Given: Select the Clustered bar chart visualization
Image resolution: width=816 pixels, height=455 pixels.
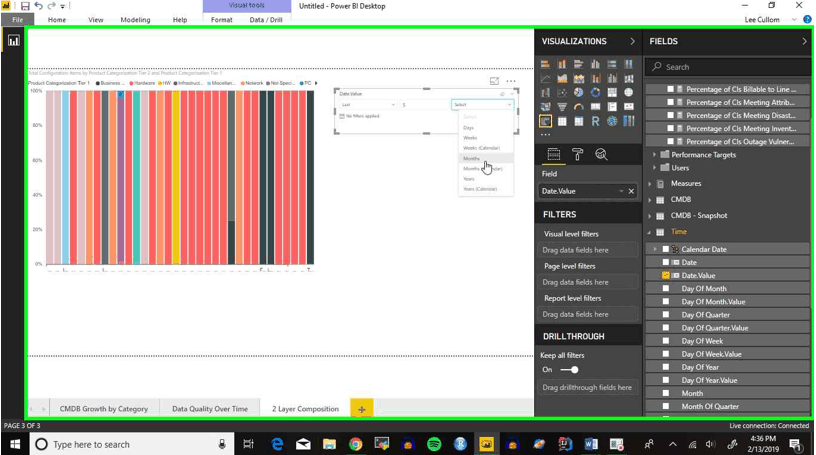Looking at the screenshot, I should (x=579, y=65).
